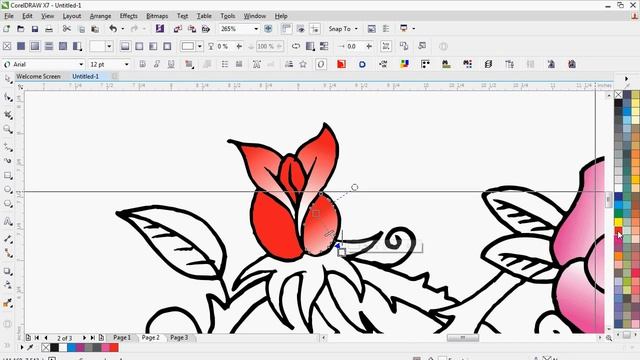Open the node color dropdown

[x=200, y=46]
